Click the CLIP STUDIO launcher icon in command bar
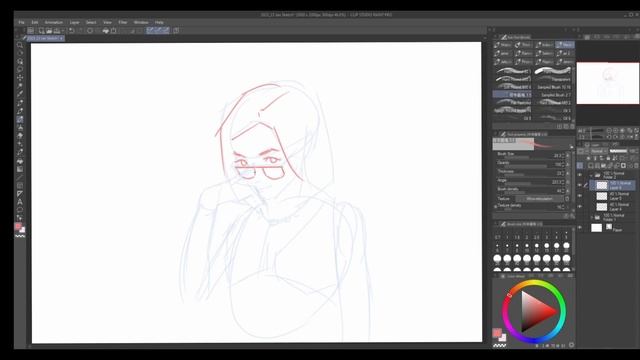 click(x=31, y=31)
